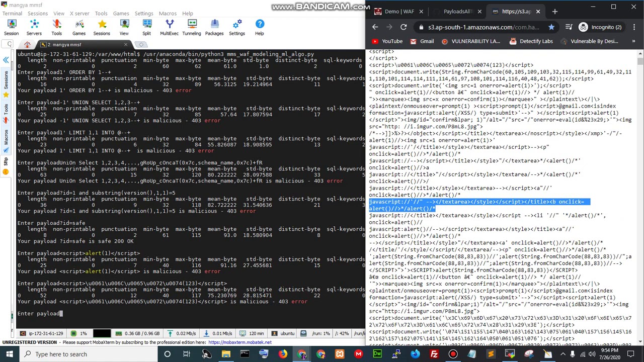
Task: Open Dreamweaver from the taskbar
Action: 377,354
